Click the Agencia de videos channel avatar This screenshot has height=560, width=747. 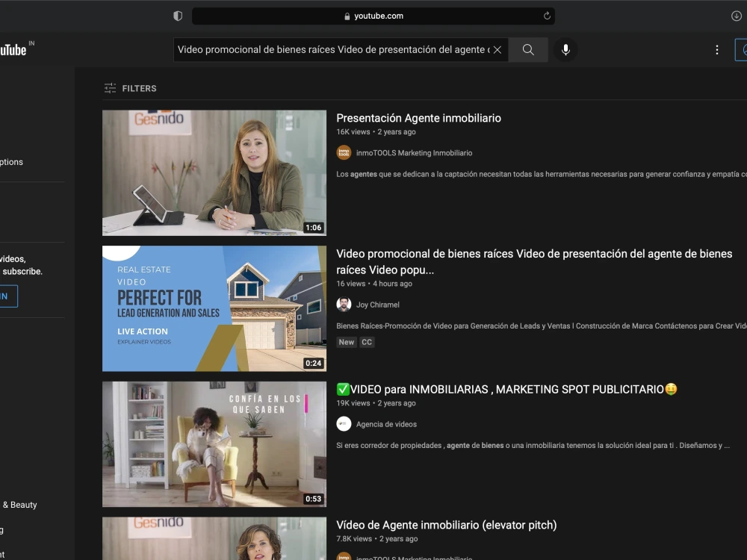pos(344,424)
